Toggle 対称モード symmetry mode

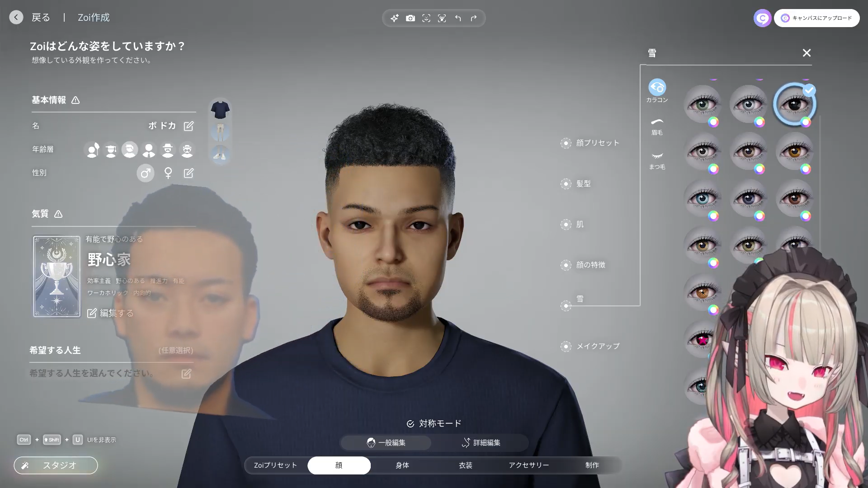coord(434,424)
